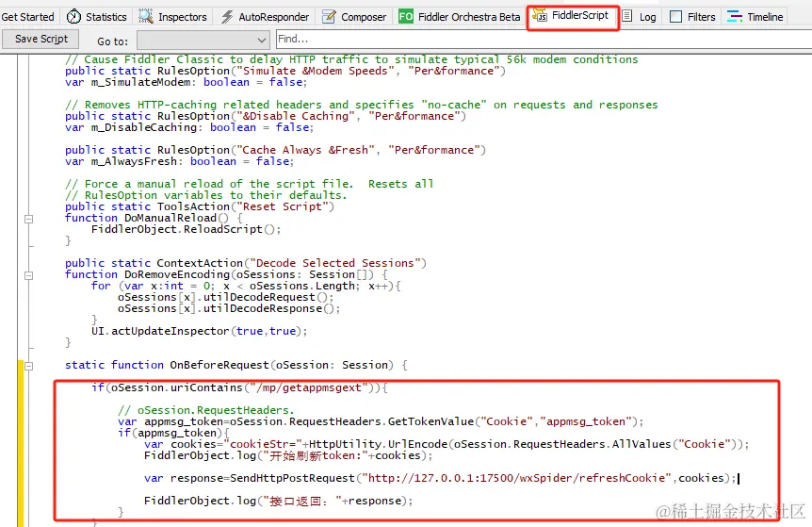Click the line 'var m_SimulateModem: boolean = false;'
Image resolution: width=812 pixels, height=527 pixels.
click(x=186, y=82)
